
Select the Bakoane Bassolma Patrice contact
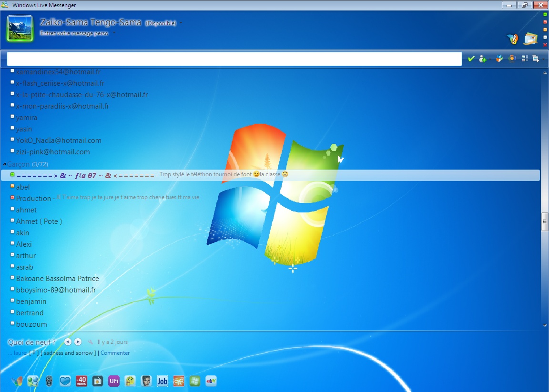click(57, 279)
